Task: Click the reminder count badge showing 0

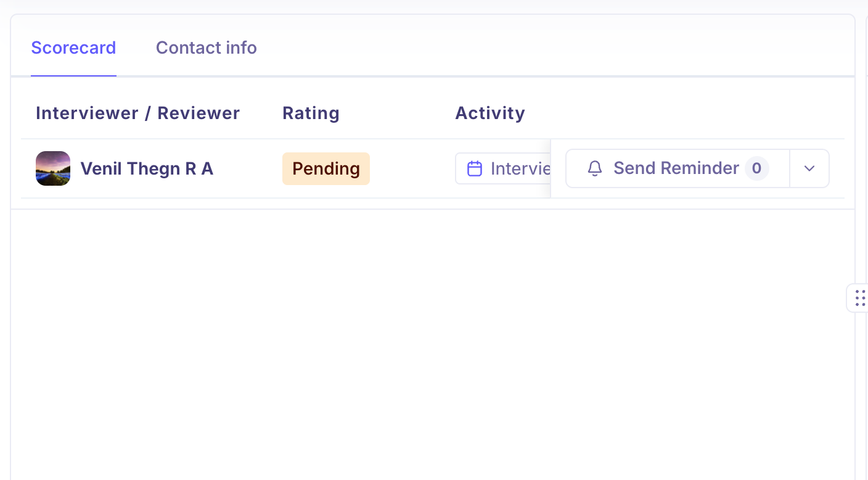Action: [x=756, y=168]
